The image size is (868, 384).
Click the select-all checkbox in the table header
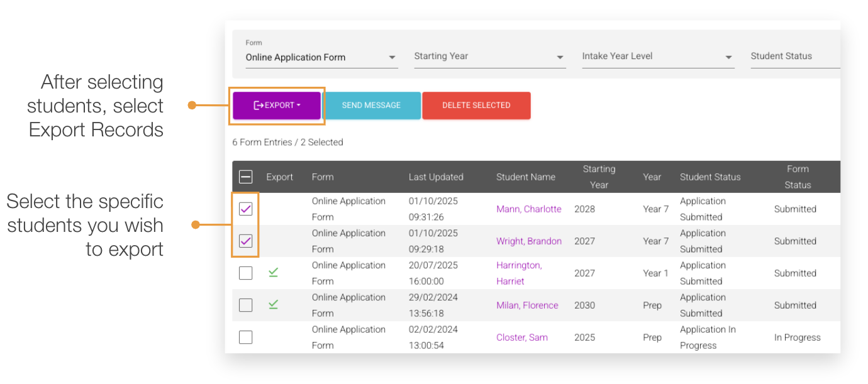click(x=245, y=177)
